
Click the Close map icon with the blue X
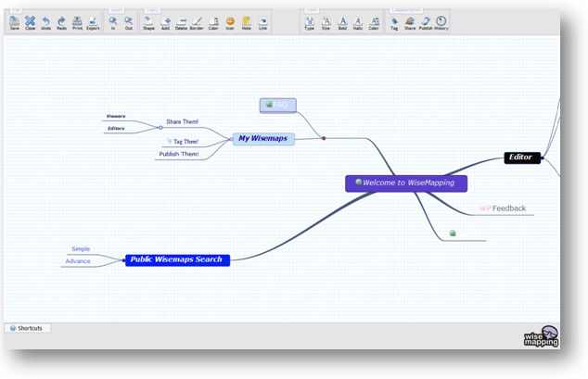coord(30,23)
